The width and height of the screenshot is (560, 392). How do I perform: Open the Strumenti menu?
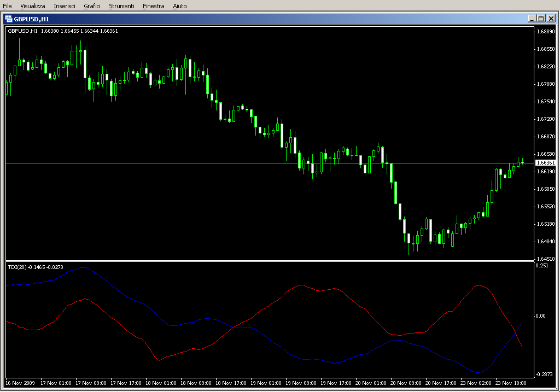(x=121, y=6)
